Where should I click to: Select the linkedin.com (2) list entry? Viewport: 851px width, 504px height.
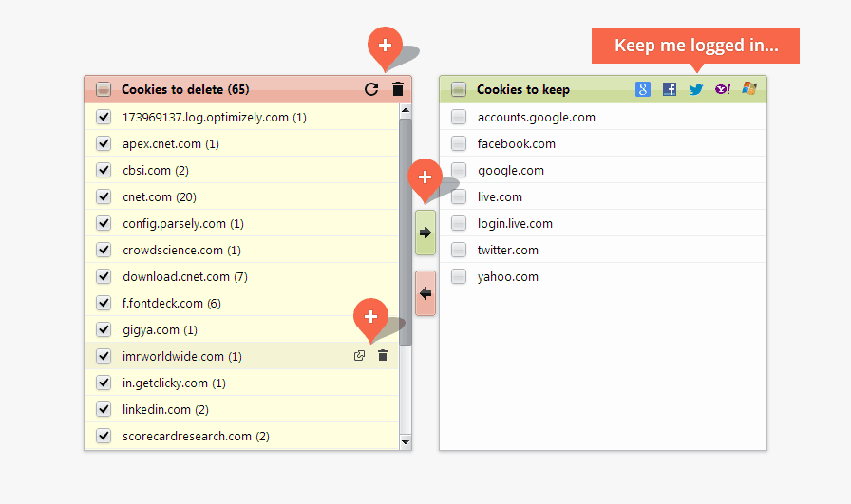[x=165, y=410]
